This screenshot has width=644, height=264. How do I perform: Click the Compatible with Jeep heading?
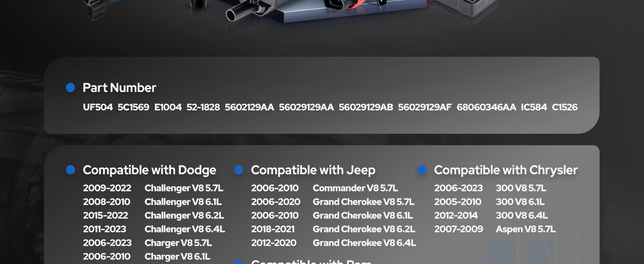pyautogui.click(x=313, y=170)
